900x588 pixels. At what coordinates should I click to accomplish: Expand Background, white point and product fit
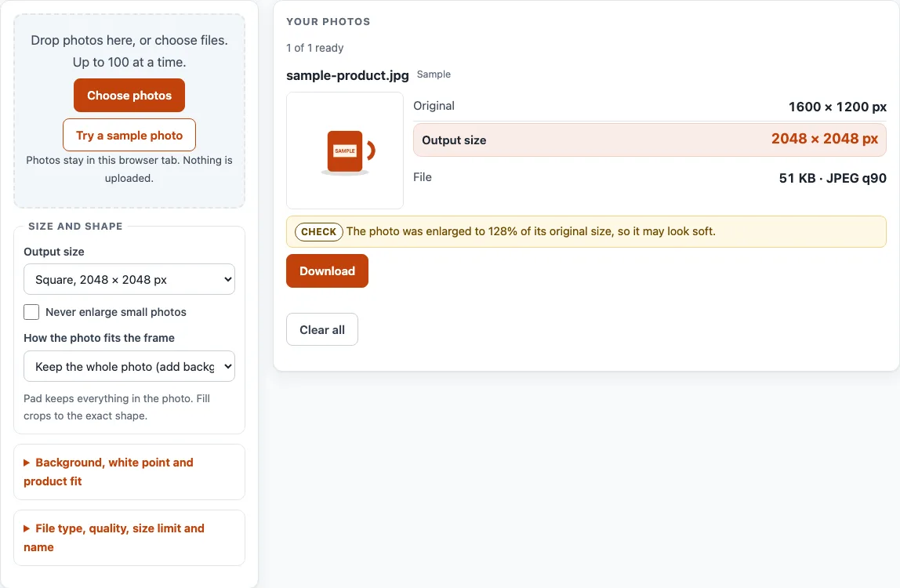tap(129, 471)
